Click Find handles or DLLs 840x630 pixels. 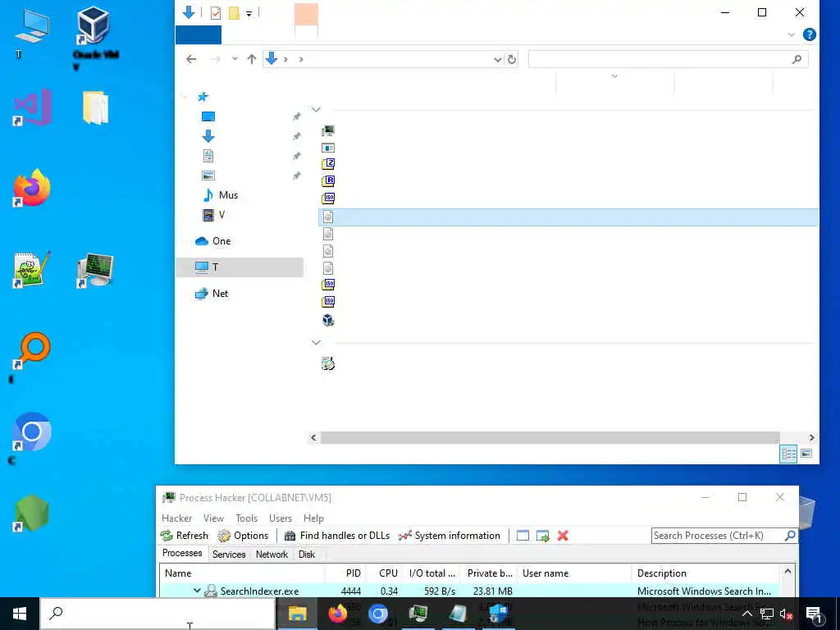tap(337, 535)
